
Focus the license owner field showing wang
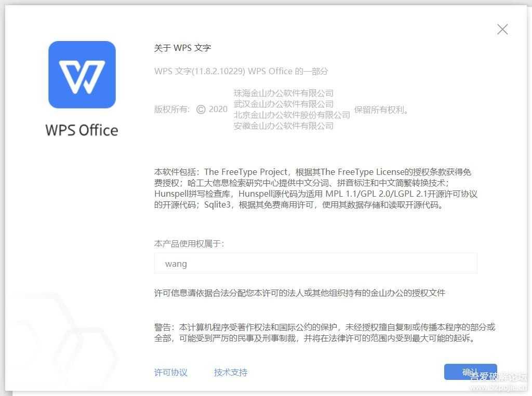[x=315, y=264]
